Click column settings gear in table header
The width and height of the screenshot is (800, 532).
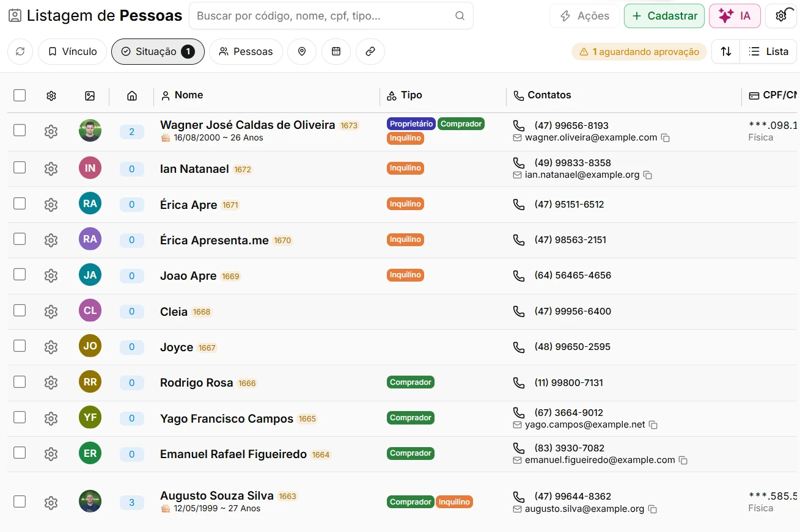point(51,96)
